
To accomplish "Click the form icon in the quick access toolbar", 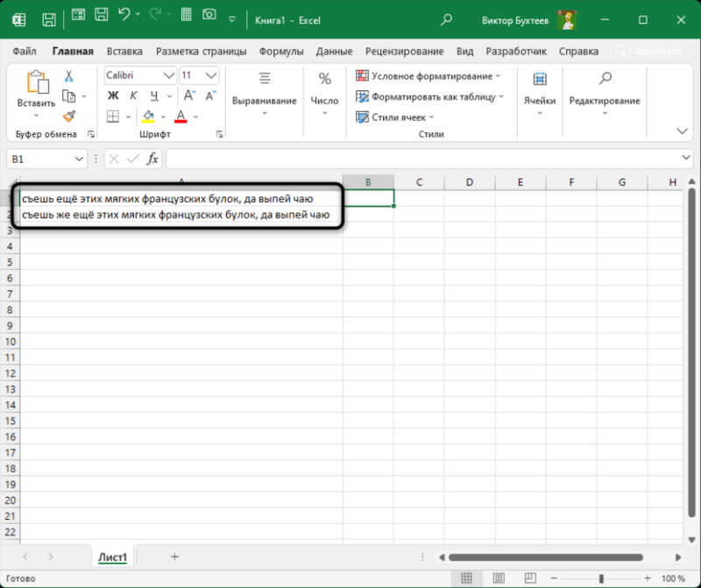I will [78, 15].
